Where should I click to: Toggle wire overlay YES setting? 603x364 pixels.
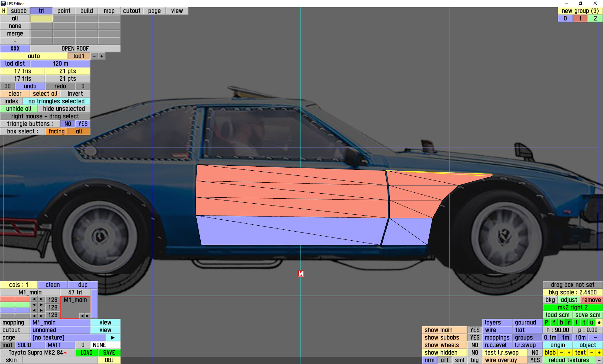(x=535, y=360)
